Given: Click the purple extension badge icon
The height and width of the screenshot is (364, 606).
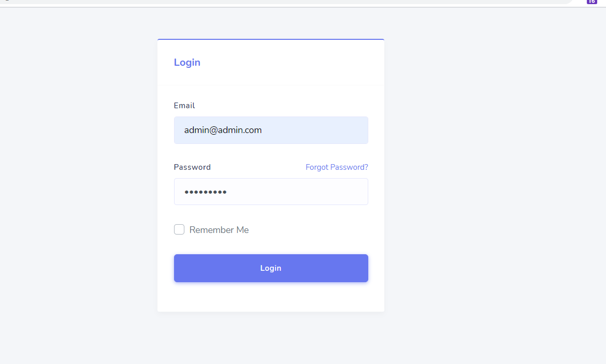Looking at the screenshot, I should [591, 2].
